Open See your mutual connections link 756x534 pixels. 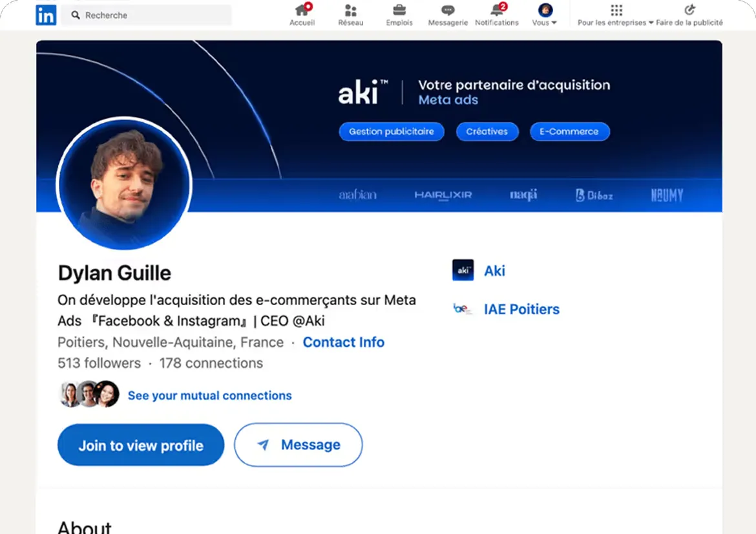tap(210, 396)
